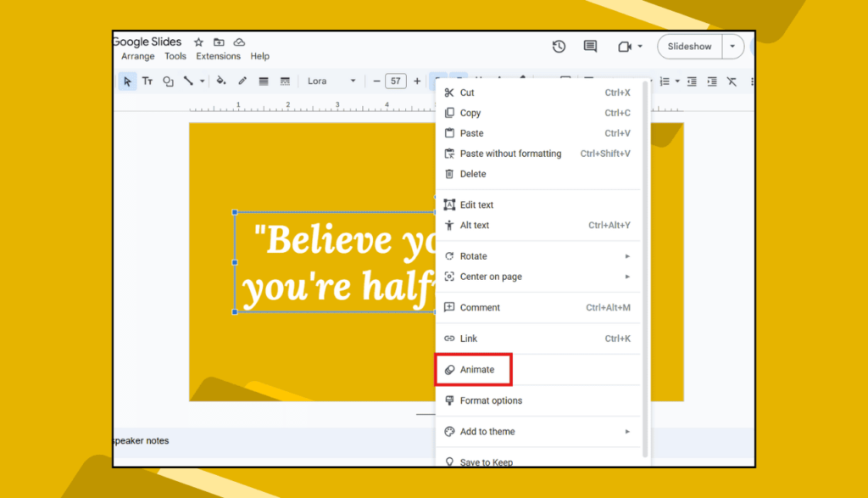Open the fill color bucket

point(221,81)
